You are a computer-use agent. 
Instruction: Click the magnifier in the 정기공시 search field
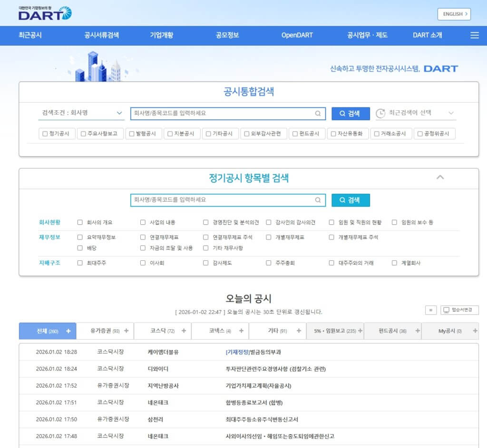[x=318, y=200]
